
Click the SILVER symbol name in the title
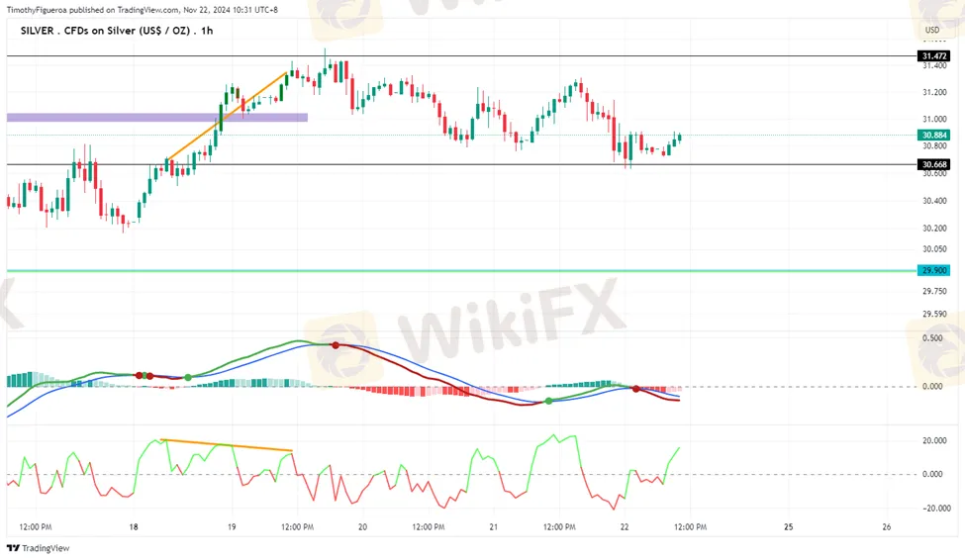(x=42, y=31)
